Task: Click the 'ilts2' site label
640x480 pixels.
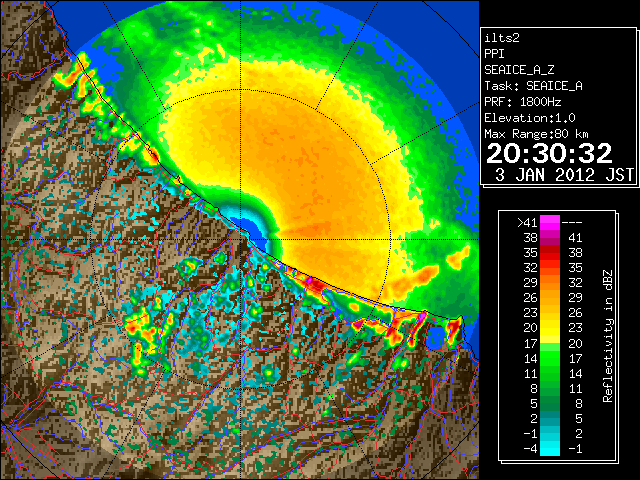Action: point(502,38)
